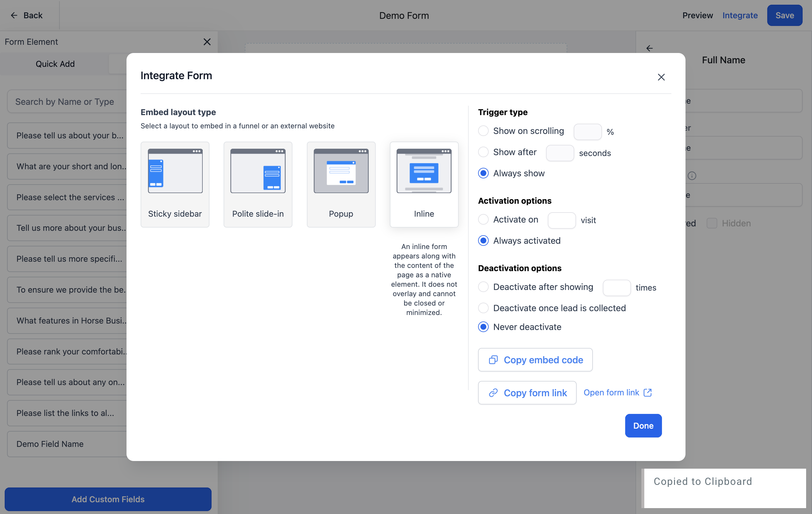Screen dimensions: 812x514
Task: Switch to the Quick Add tab
Action: coord(55,64)
